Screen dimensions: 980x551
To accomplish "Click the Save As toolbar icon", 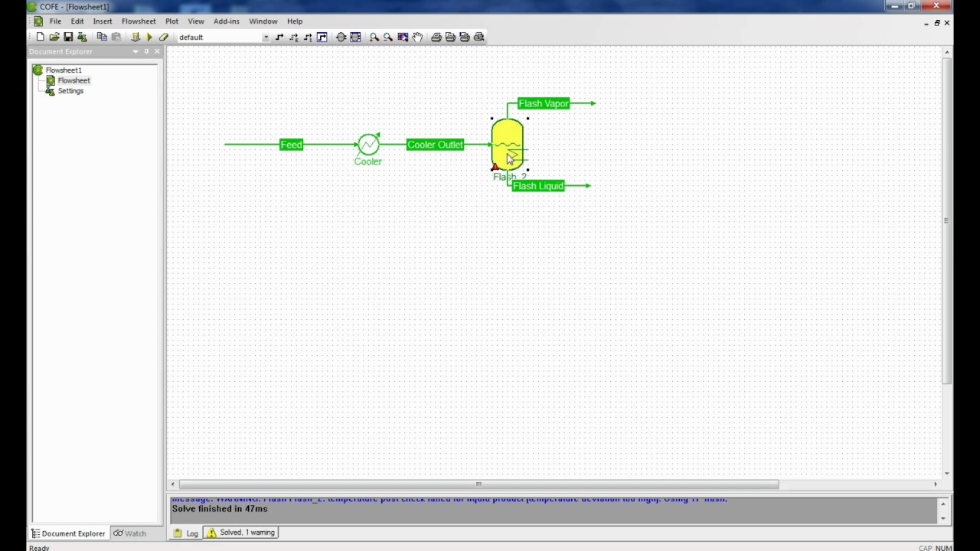I will coord(82,37).
